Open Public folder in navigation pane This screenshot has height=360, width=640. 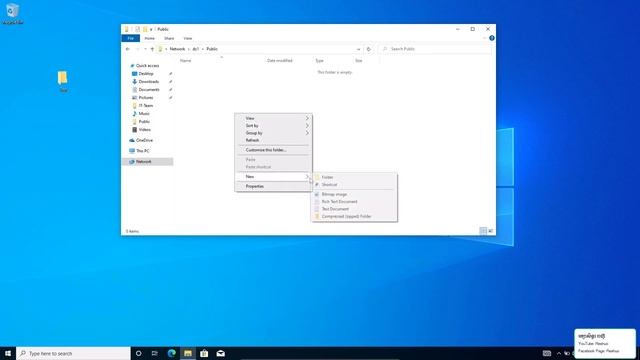(144, 122)
